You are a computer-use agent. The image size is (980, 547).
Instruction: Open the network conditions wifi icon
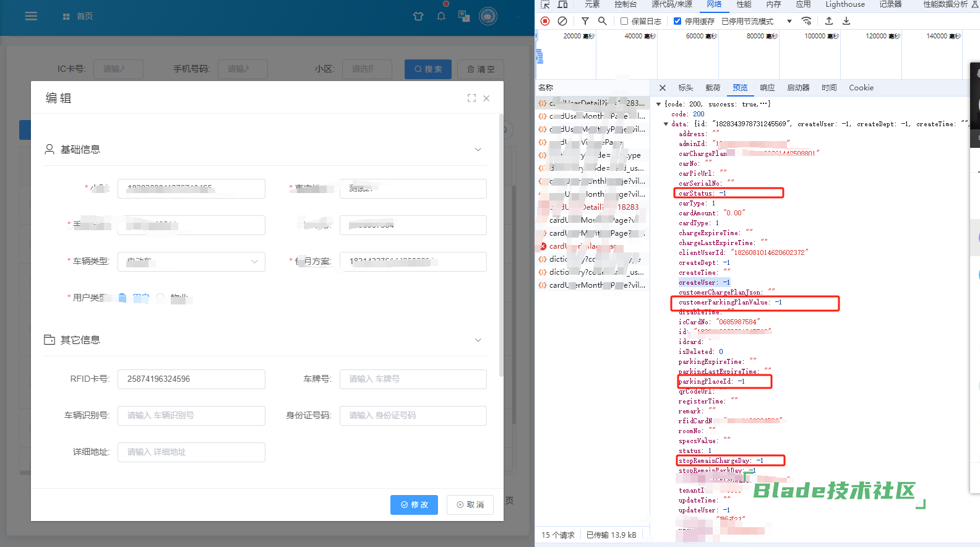point(806,21)
